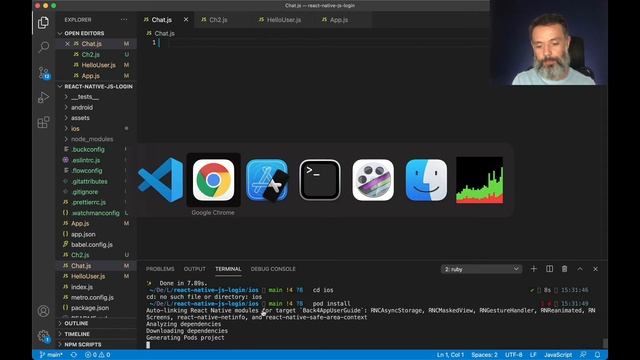Select Google Chrome in app switcher
Screen dimensions: 640x360
213,180
